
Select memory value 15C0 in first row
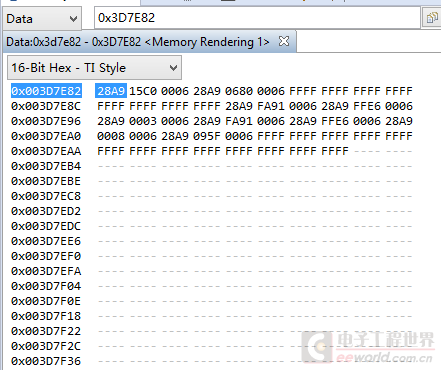(x=143, y=91)
